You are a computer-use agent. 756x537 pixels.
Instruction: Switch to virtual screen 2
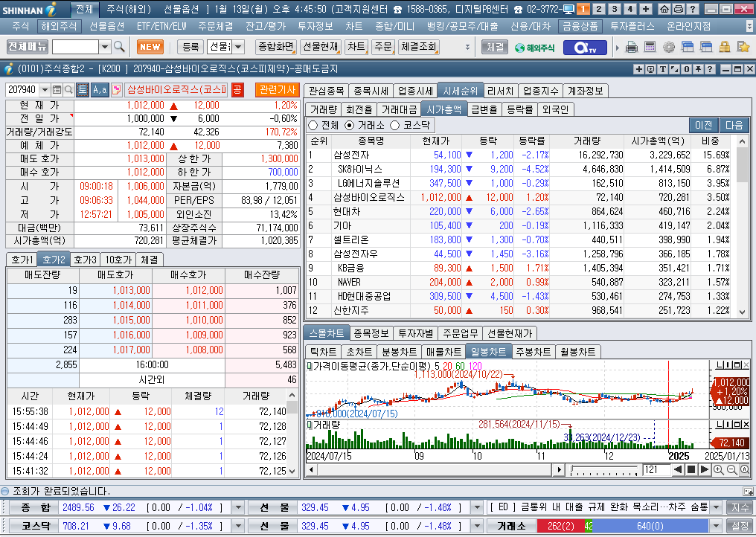coord(599,9)
